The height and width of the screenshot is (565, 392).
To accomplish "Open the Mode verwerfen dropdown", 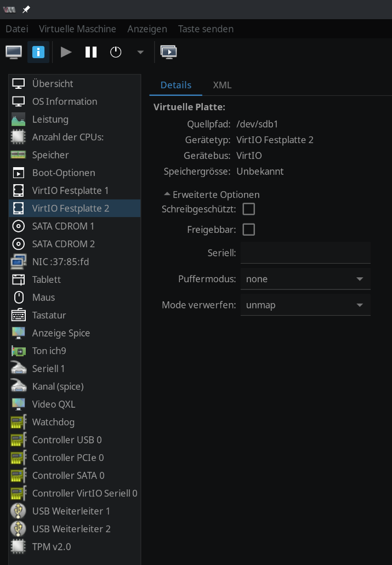I will coord(305,305).
